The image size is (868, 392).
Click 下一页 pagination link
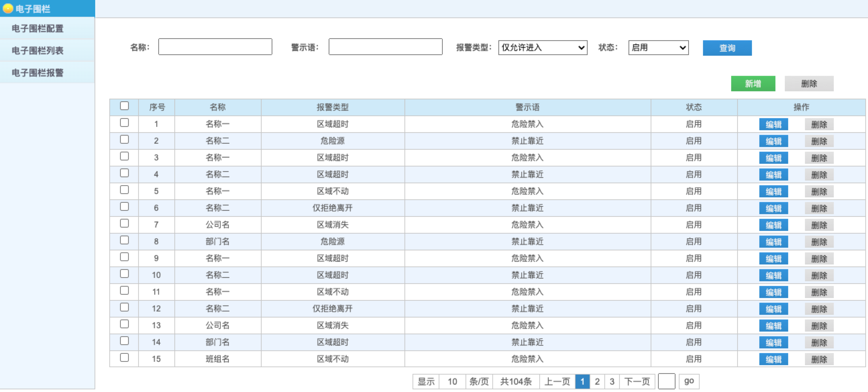637,382
